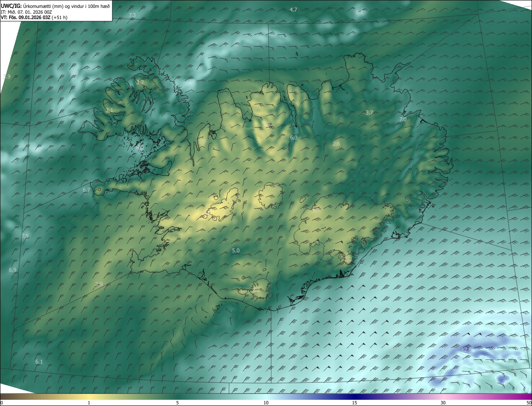Click the '4.7' value label on the map
The image size is (532, 406).
pos(293,10)
